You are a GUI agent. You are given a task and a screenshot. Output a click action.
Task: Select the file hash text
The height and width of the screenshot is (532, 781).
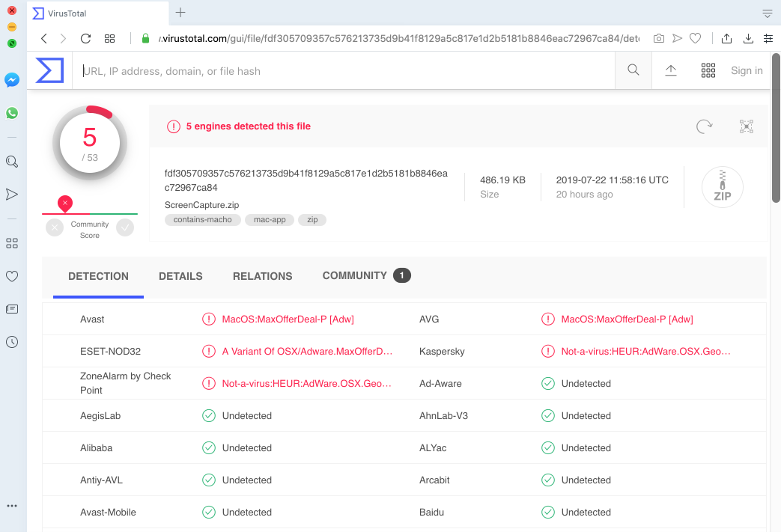(x=306, y=180)
